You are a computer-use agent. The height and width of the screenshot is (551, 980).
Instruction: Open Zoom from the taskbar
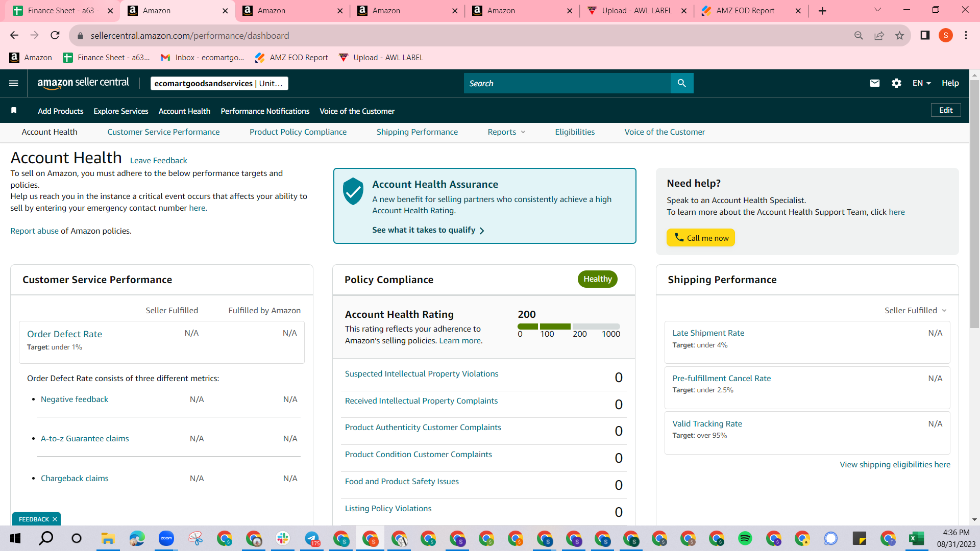[x=166, y=538]
